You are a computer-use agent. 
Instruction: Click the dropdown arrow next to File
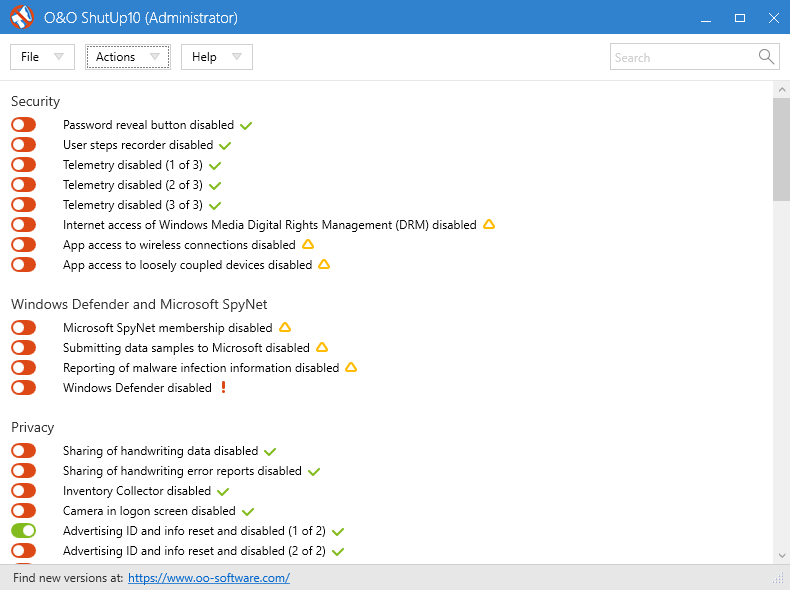(x=58, y=56)
